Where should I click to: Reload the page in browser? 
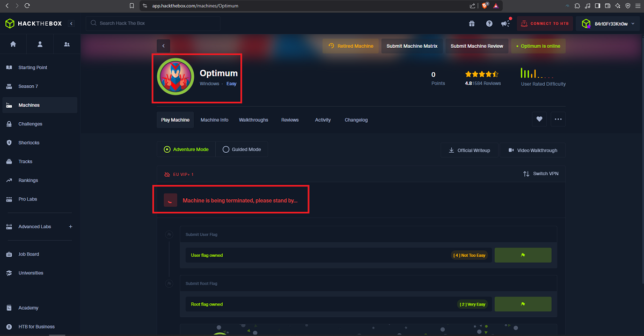tap(27, 5)
